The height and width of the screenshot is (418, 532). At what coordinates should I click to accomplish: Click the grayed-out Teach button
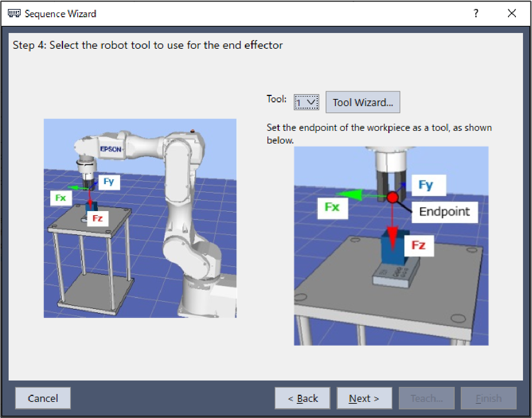click(x=427, y=398)
